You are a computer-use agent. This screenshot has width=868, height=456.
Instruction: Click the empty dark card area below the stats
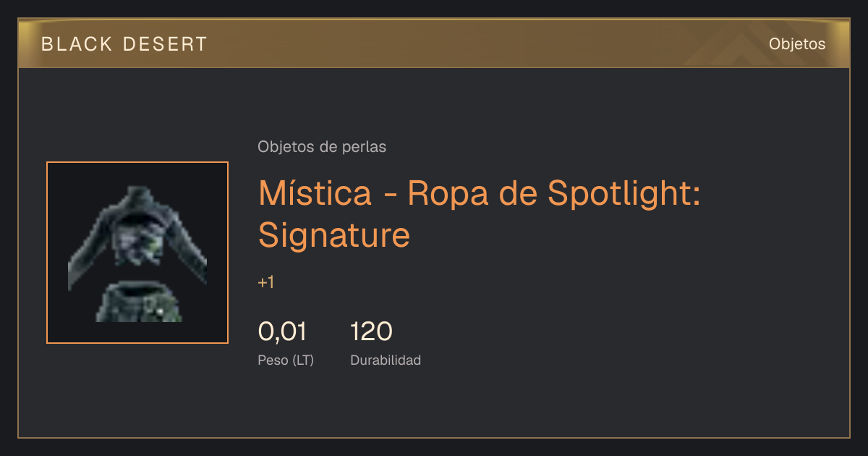click(434, 405)
